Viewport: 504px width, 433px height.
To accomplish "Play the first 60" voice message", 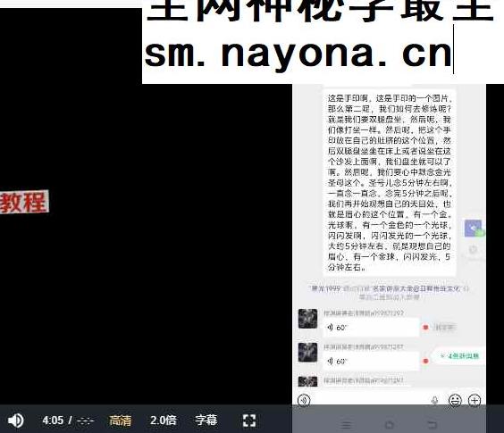I will coord(371,328).
